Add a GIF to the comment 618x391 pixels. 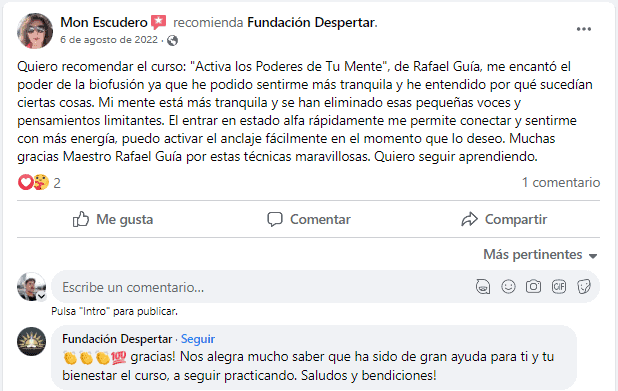559,287
